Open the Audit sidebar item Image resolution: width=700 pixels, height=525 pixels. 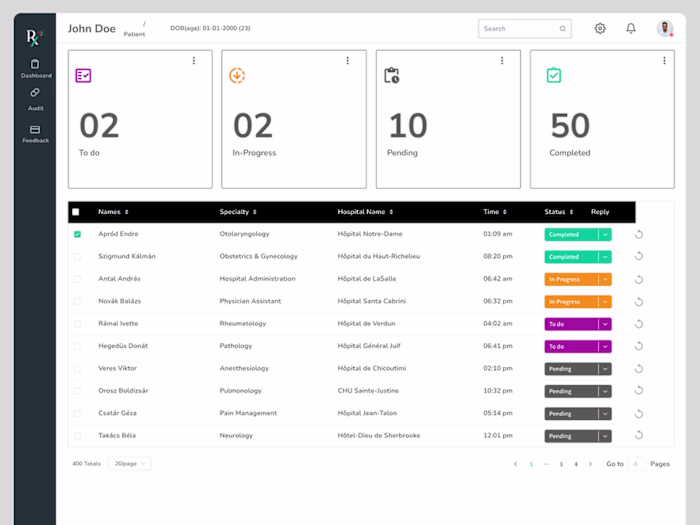(35, 99)
